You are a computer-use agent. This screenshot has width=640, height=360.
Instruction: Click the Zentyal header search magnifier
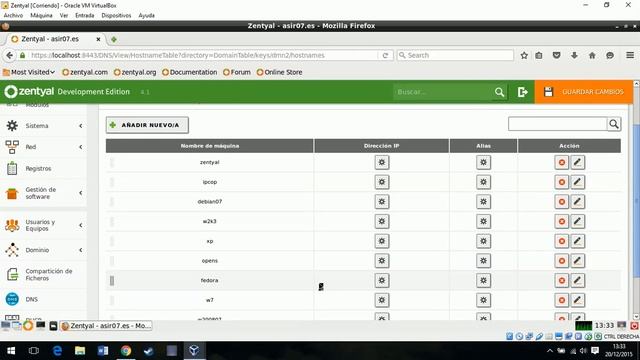(x=499, y=92)
